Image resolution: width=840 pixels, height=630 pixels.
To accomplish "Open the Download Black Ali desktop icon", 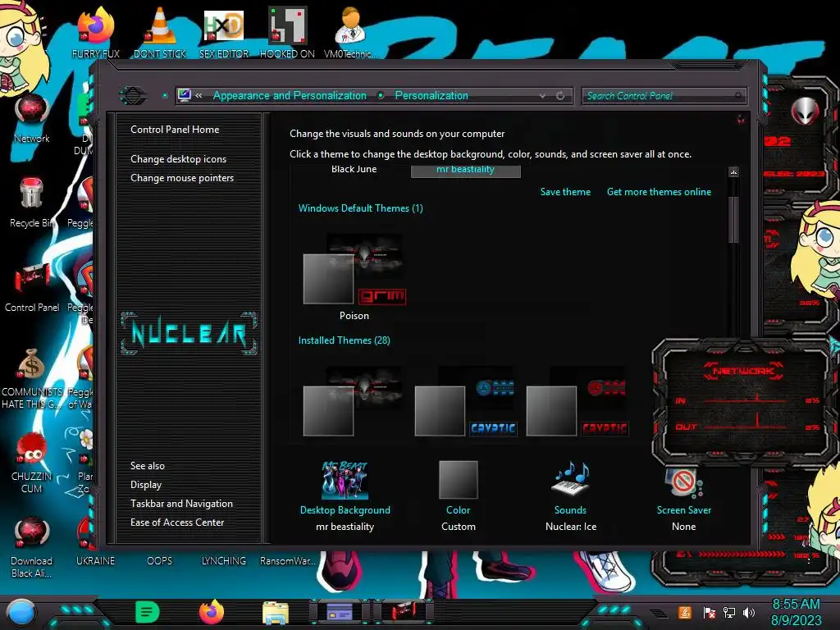I will [32, 533].
